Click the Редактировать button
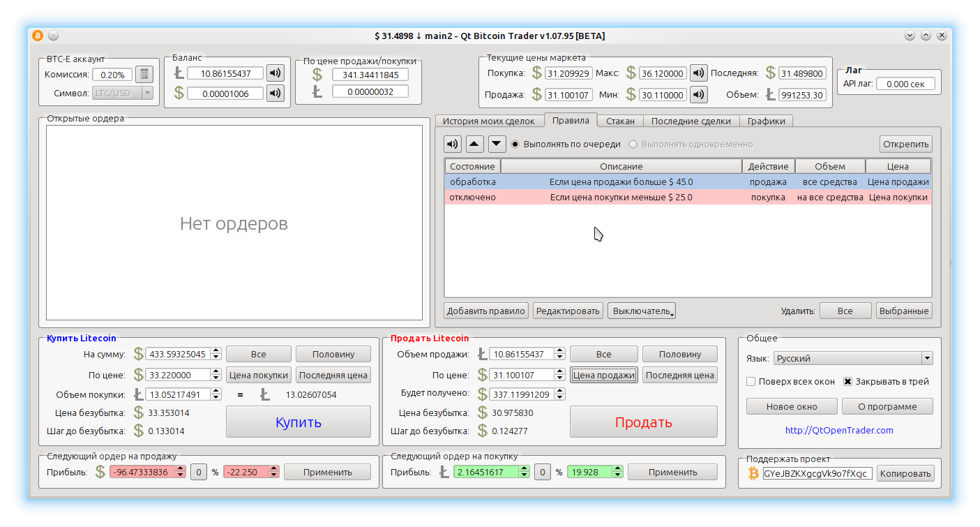980x527 pixels. tap(568, 311)
